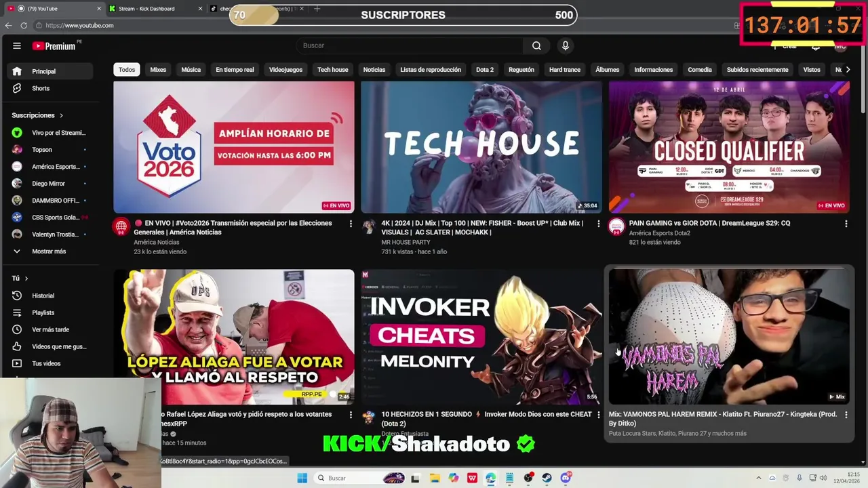
Task: Open Valentyn Trostia... subscription
Action: [50, 234]
